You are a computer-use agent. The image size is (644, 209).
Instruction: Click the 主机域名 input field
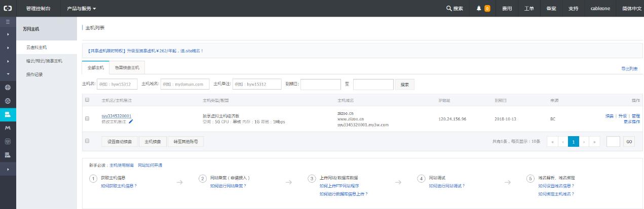[184, 84]
